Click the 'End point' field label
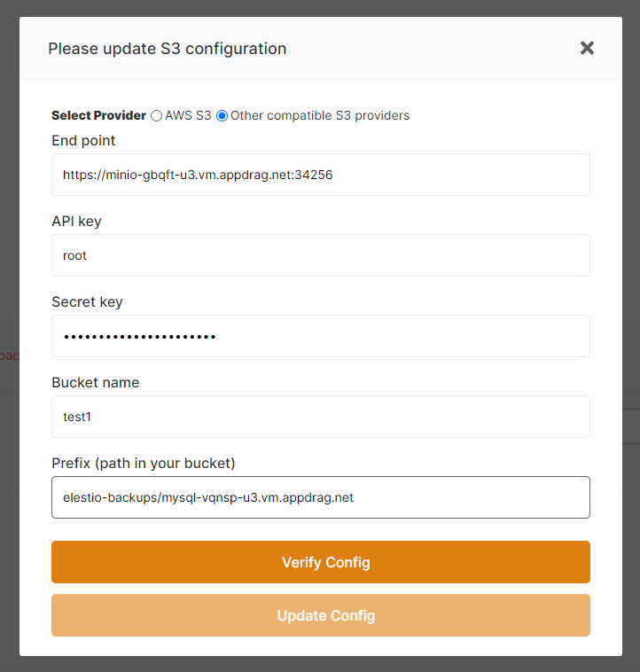This screenshot has height=672, width=640. pyautogui.click(x=83, y=140)
